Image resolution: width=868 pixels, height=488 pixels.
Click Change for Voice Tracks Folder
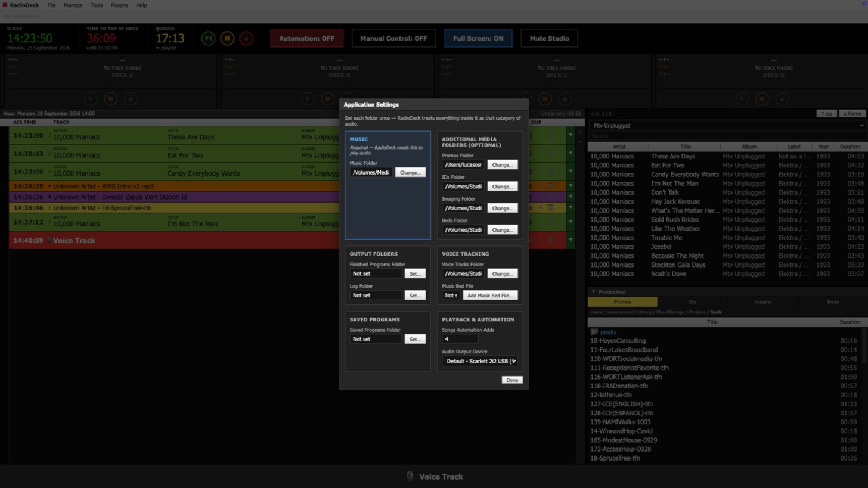[x=502, y=273]
